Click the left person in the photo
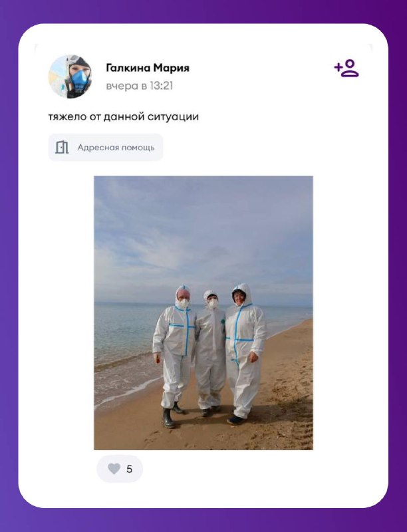The width and height of the screenshot is (407, 532). (174, 356)
